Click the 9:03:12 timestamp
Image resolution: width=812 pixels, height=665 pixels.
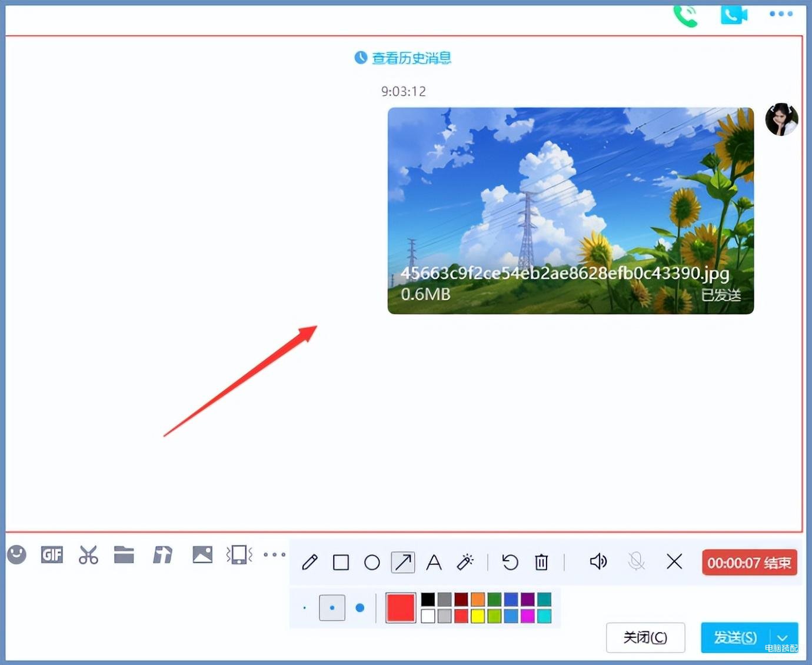click(404, 91)
